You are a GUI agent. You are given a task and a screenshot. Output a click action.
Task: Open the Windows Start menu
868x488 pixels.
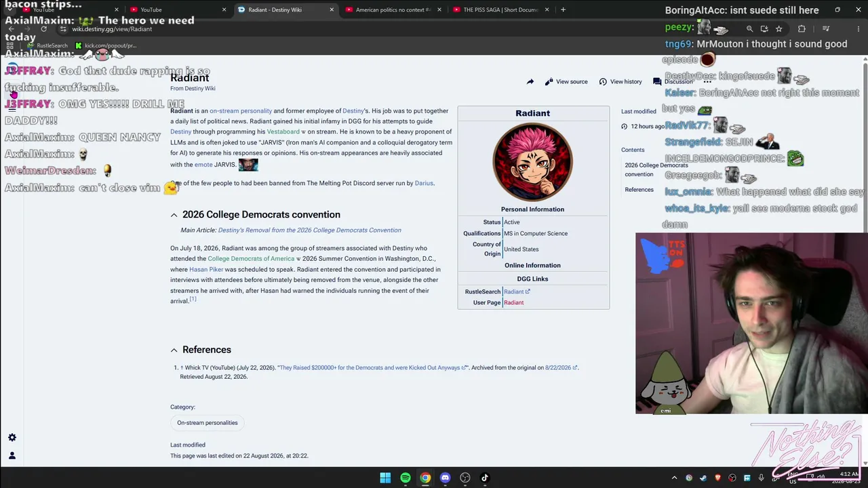(385, 478)
